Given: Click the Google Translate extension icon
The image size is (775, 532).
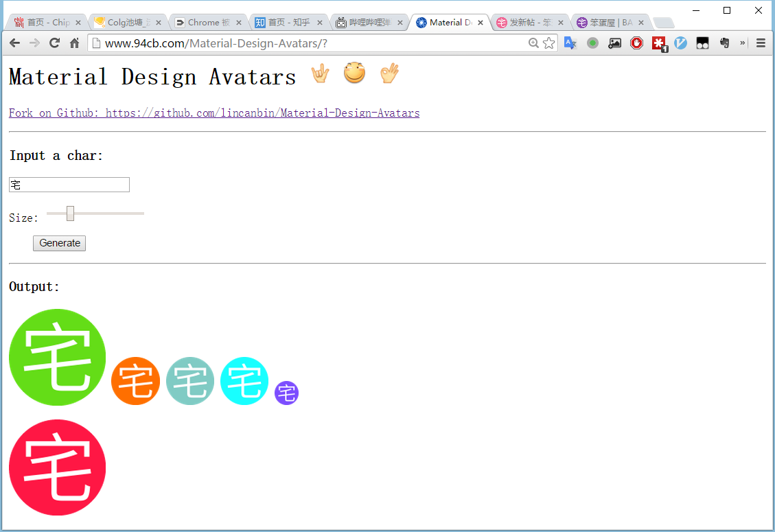Looking at the screenshot, I should pos(570,43).
